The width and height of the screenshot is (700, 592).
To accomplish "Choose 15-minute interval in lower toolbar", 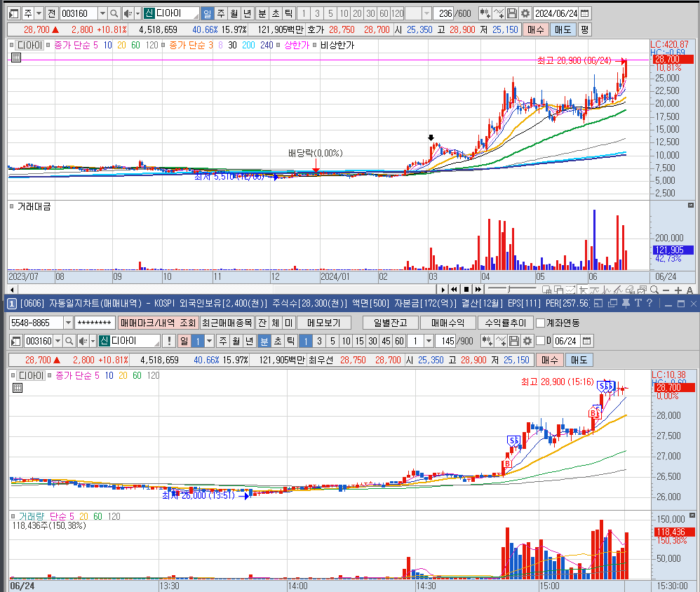I will 359,341.
